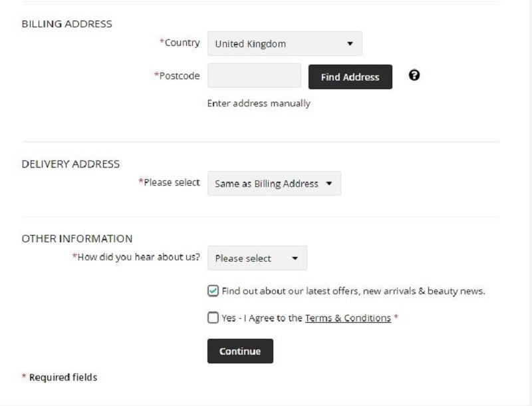The width and height of the screenshot is (532, 406).
Task: Open the Same as Billing Address dropdown
Action: [x=274, y=183]
